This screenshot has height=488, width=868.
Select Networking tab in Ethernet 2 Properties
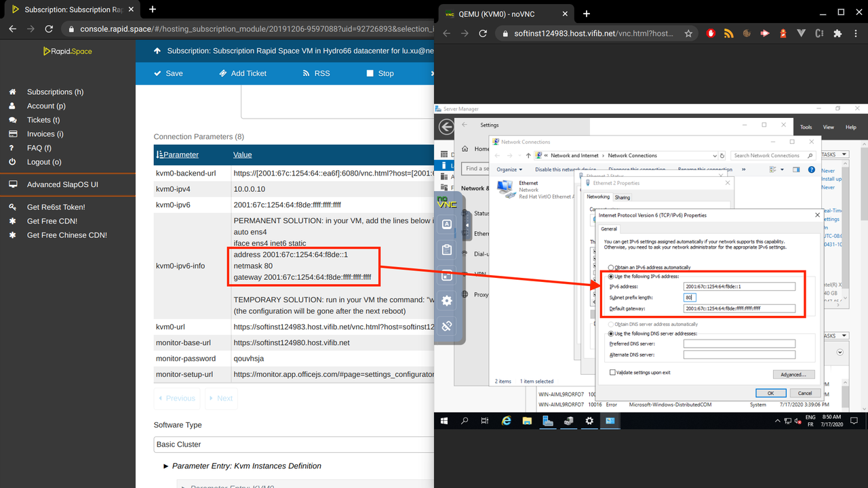coord(598,197)
